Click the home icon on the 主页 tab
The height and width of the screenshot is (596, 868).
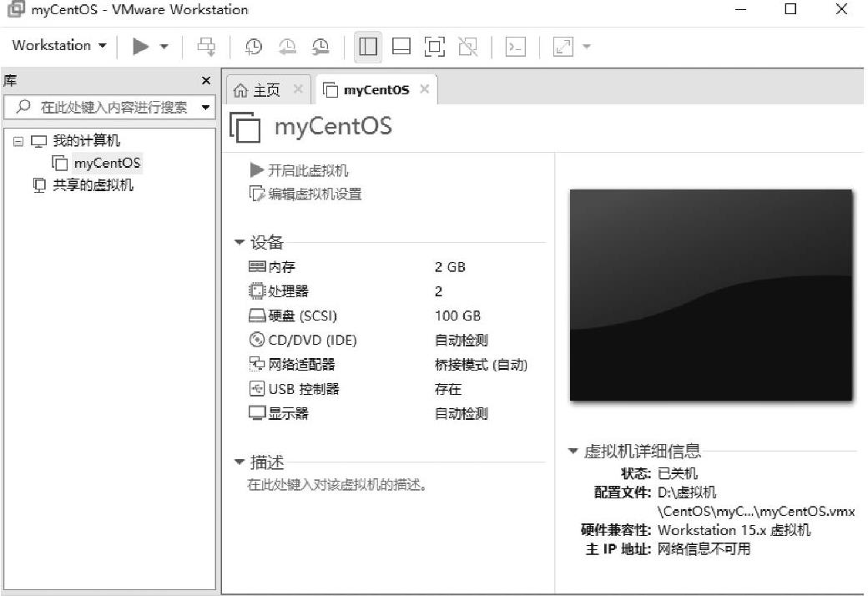tap(240, 89)
